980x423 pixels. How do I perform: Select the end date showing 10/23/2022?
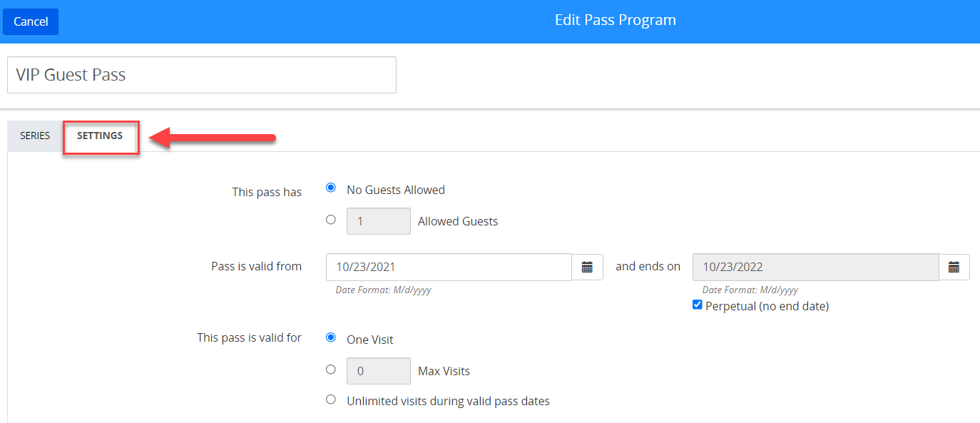pyautogui.click(x=815, y=267)
